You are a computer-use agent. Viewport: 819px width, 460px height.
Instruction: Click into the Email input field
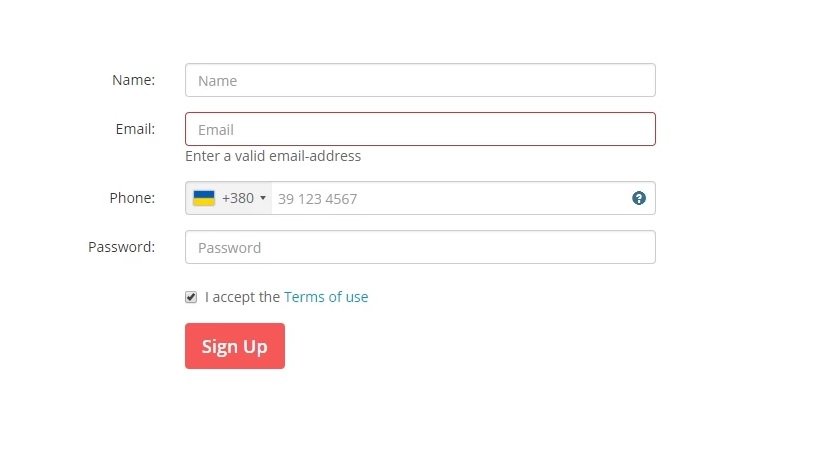click(420, 129)
